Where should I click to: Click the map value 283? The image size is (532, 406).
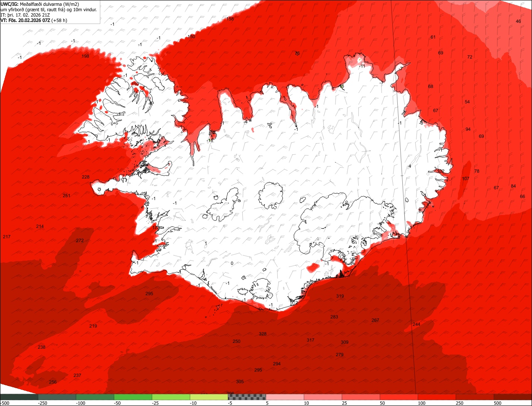(334, 317)
